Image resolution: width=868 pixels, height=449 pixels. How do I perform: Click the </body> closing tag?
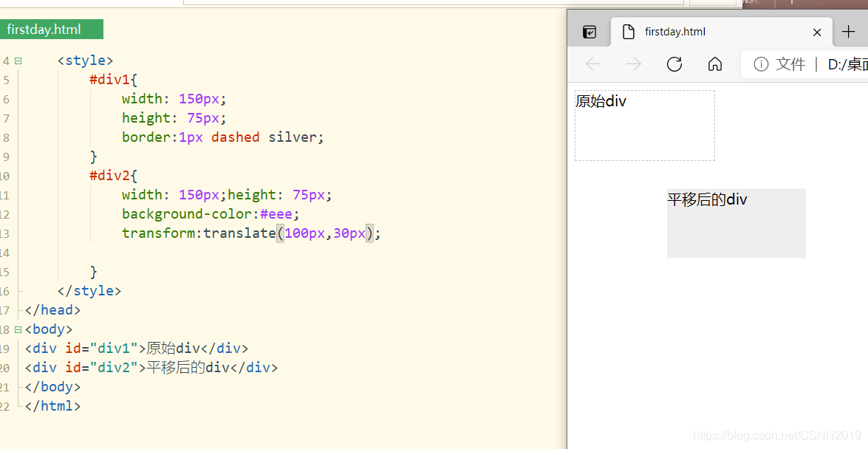coord(52,387)
